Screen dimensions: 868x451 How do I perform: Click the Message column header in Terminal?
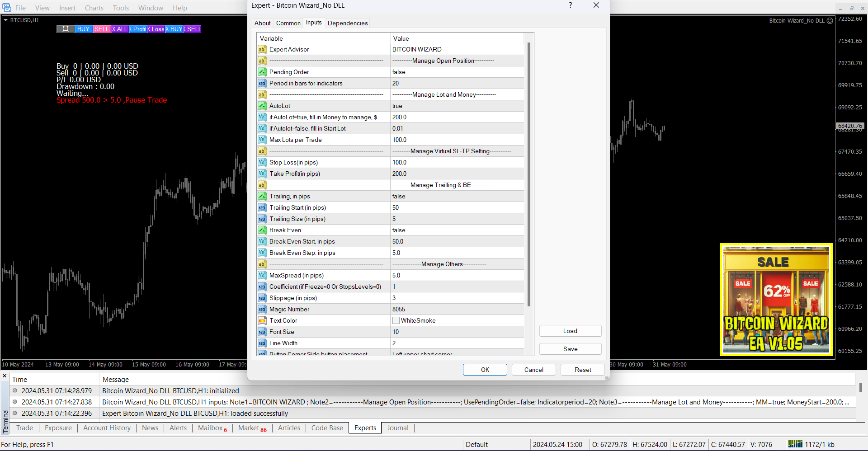[x=116, y=380]
